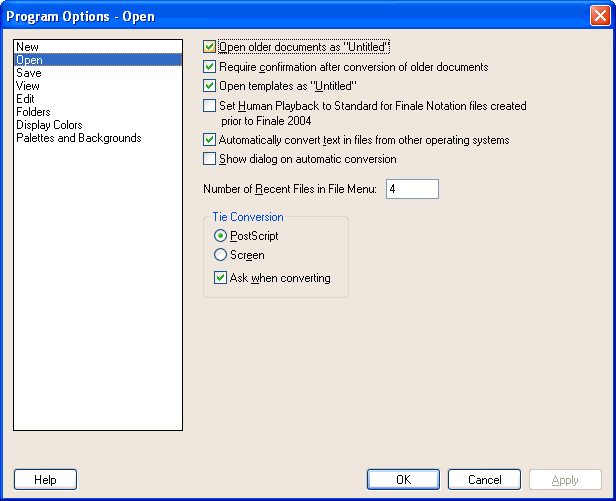Image resolution: width=616 pixels, height=501 pixels.
Task: Select New in the options list
Action: click(98, 47)
